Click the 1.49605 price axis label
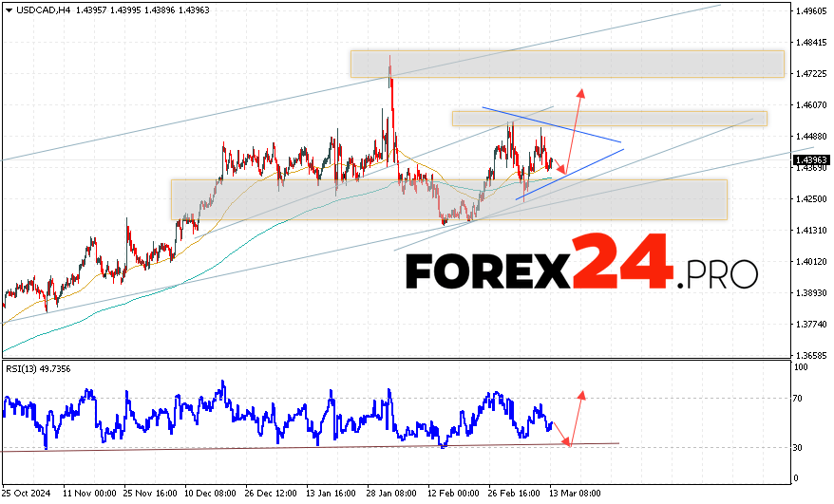Viewport: 834px width, 504px height. point(809,11)
